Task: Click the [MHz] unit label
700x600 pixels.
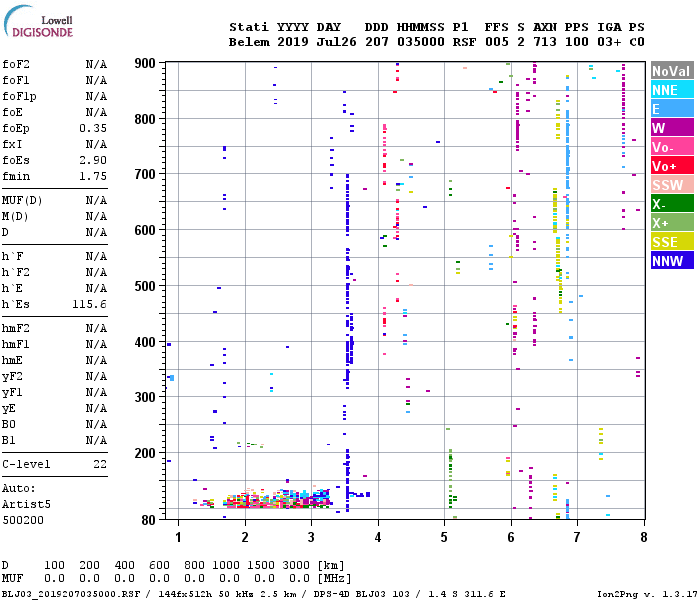Action: click(334, 578)
